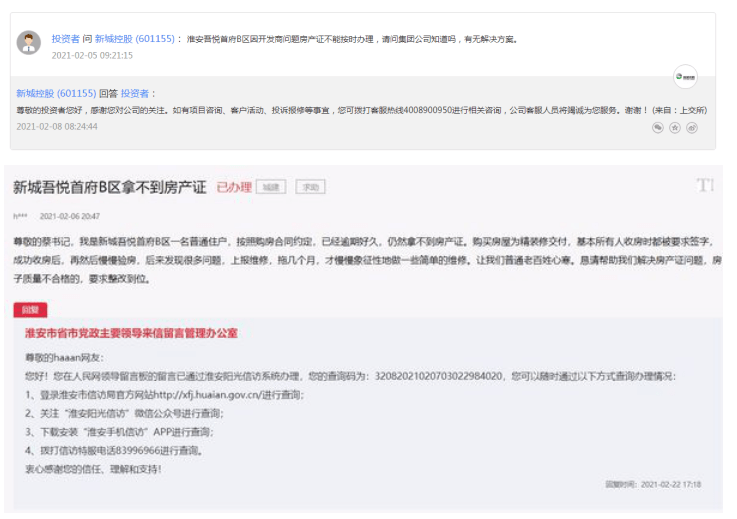Click the star favorite icon under the reply
The width and height of the screenshot is (737, 519).
(675, 128)
